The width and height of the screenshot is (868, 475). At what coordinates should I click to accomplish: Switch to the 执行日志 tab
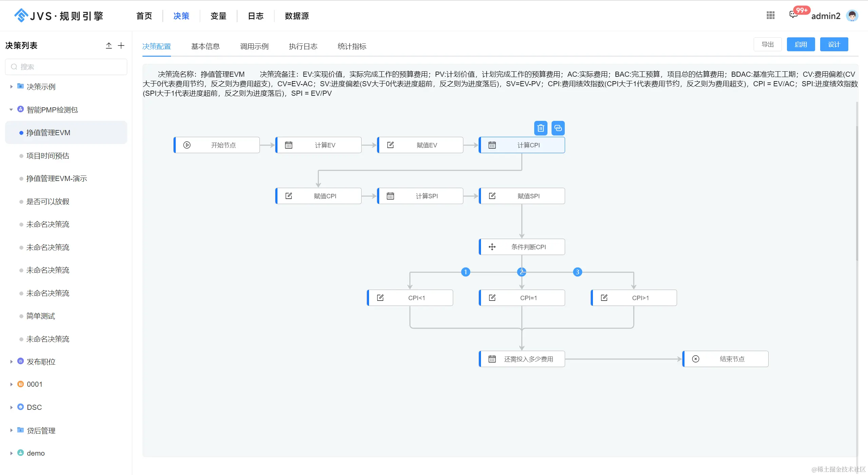point(303,47)
